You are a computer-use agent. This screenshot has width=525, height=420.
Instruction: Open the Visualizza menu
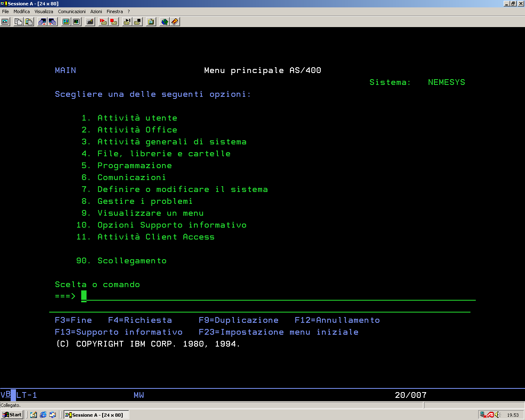point(44,11)
